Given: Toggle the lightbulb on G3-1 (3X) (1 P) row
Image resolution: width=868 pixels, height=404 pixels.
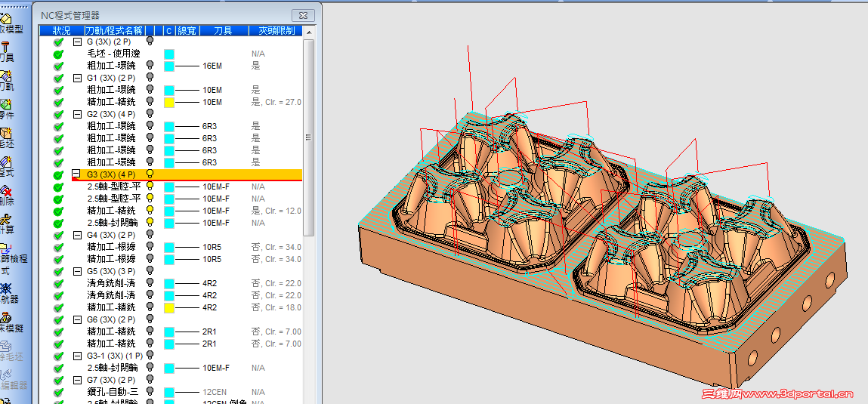Looking at the screenshot, I should pos(150,355).
